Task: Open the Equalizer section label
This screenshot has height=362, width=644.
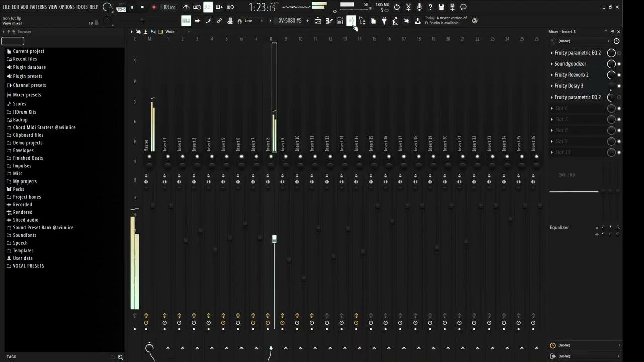Action: coord(559,228)
